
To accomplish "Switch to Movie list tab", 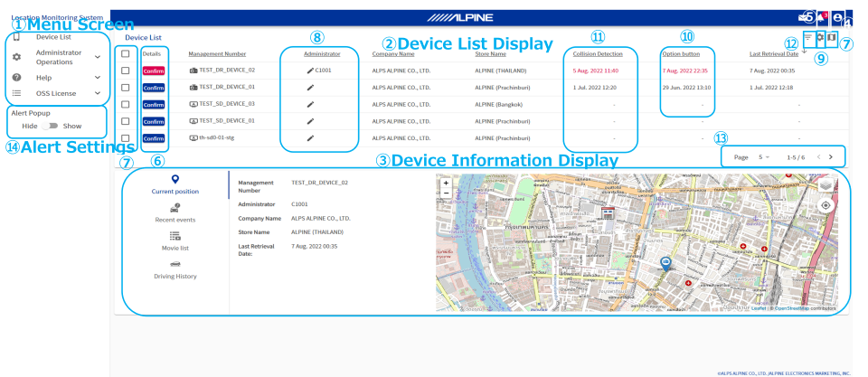I will click(x=175, y=241).
